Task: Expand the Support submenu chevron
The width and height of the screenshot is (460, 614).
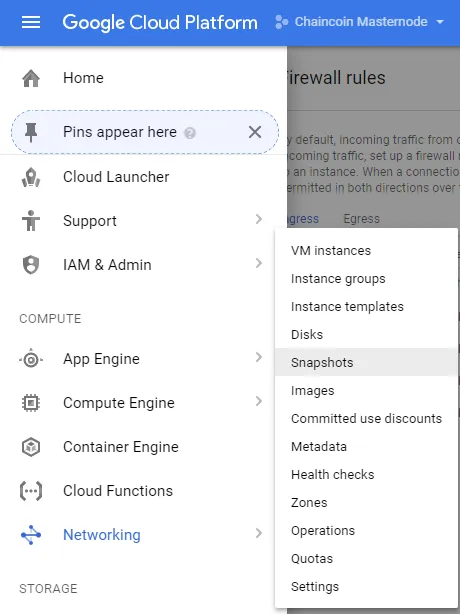Action: point(258,219)
